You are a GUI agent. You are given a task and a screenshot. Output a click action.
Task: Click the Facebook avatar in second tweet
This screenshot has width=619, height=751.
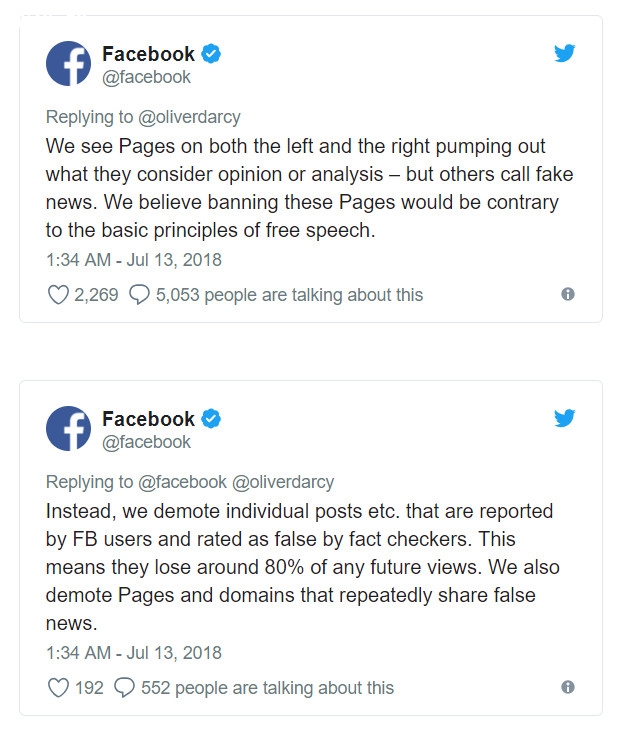pos(69,429)
